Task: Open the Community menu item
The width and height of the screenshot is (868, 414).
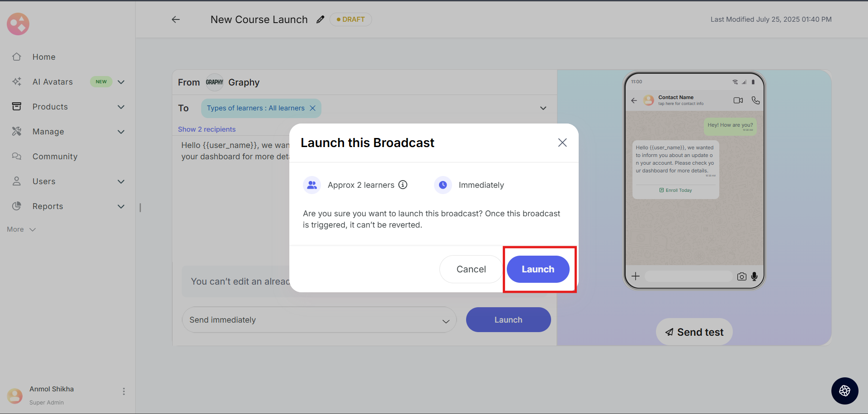Action: pyautogui.click(x=55, y=157)
